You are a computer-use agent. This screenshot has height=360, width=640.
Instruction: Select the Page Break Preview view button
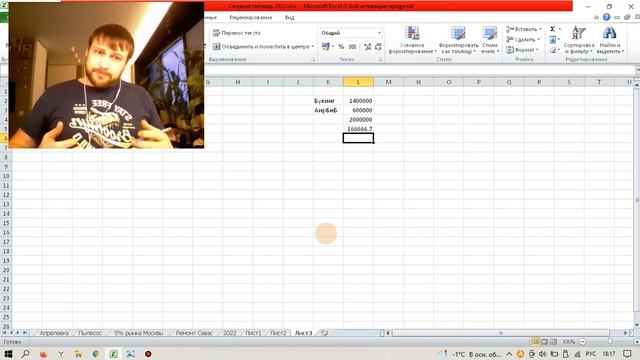coord(553,342)
